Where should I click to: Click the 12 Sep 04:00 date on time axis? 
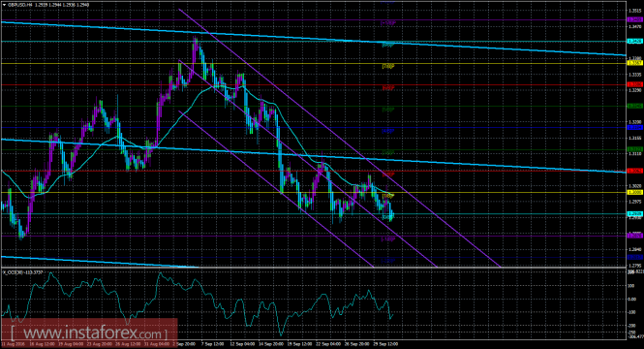click(242, 343)
